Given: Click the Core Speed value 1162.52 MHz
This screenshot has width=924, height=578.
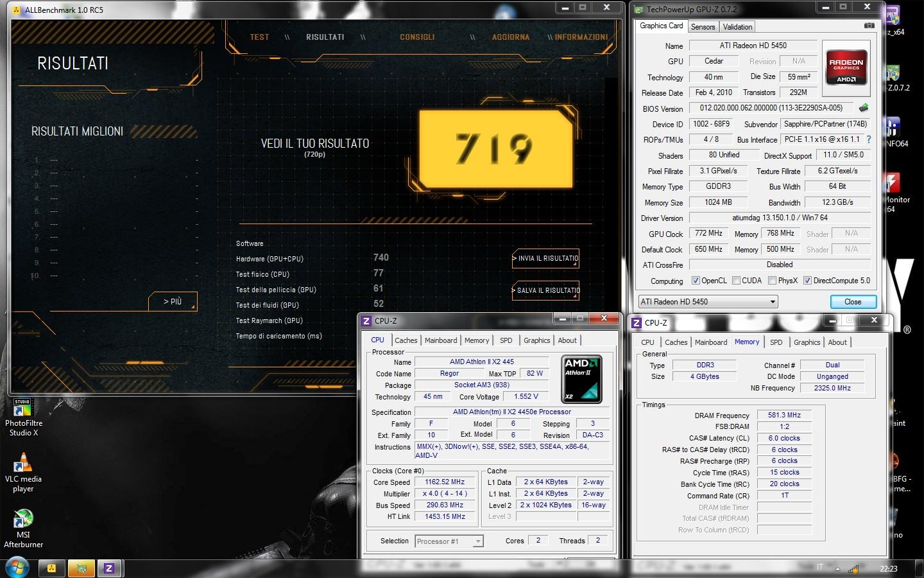Looking at the screenshot, I should point(445,482).
